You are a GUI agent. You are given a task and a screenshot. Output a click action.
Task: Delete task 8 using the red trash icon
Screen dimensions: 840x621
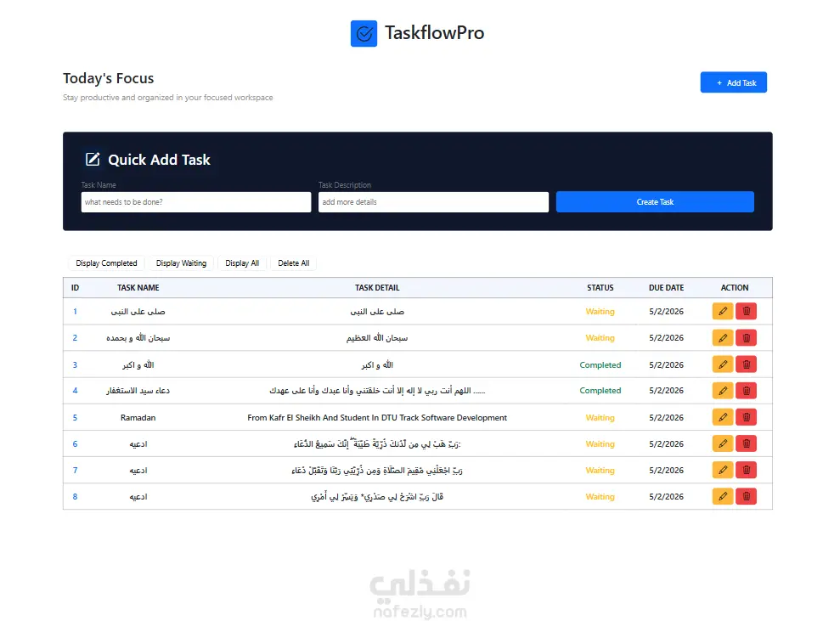tap(747, 496)
